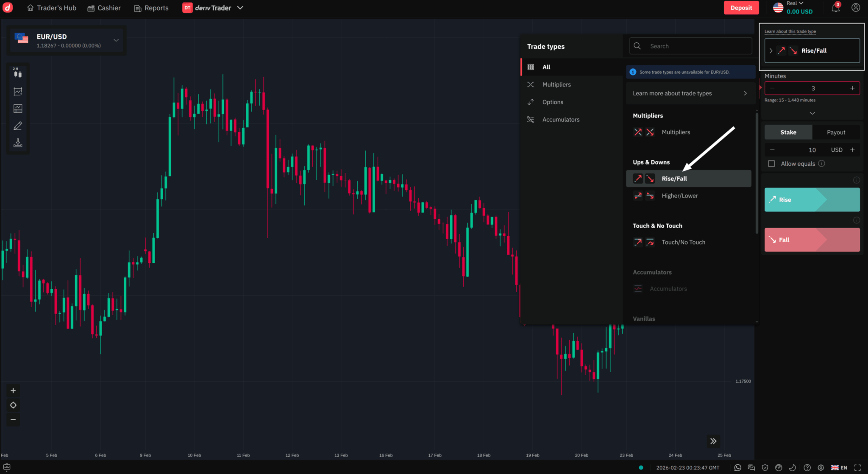Screen dimensions: 868x474
Task: Open the Deriv Trader platform dropdown
Action: (240, 8)
